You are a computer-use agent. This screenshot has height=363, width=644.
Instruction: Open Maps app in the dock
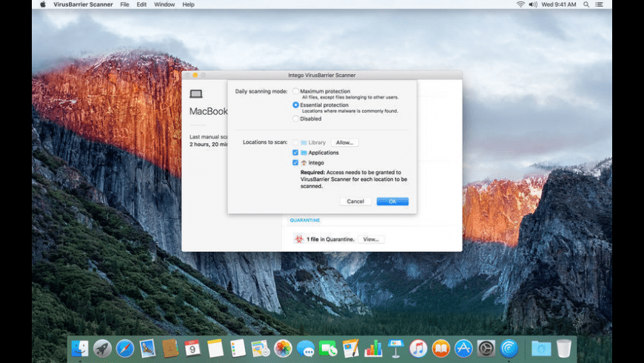tap(261, 349)
